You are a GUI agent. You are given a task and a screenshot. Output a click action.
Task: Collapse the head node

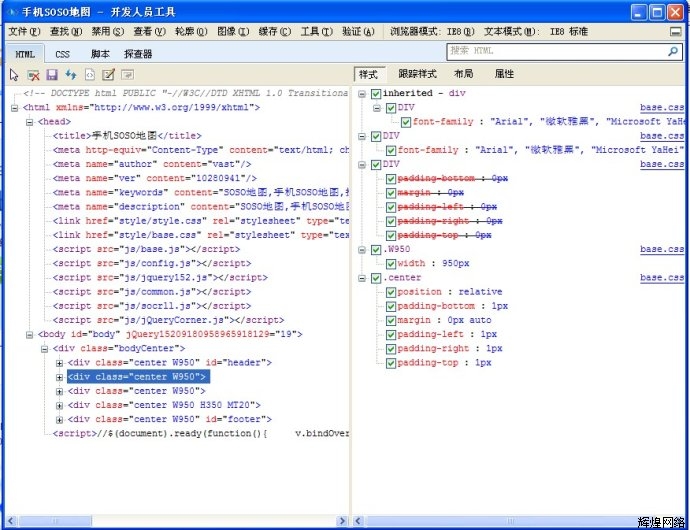point(29,122)
